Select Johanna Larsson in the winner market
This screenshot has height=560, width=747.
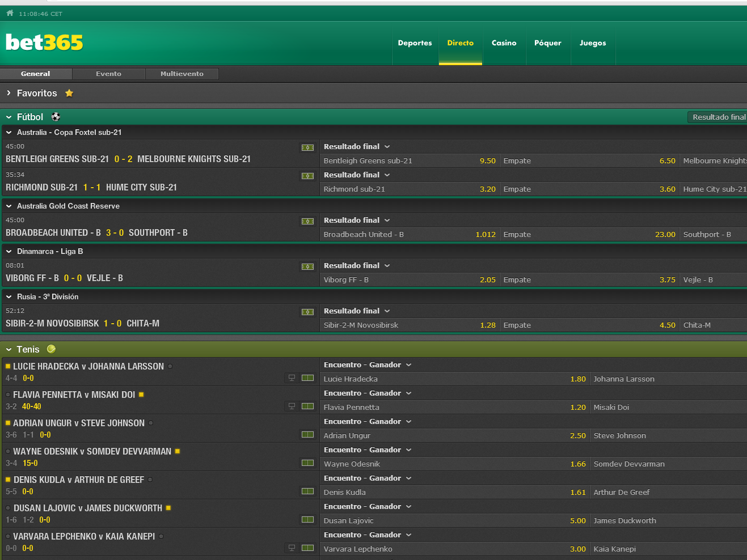pos(669,379)
